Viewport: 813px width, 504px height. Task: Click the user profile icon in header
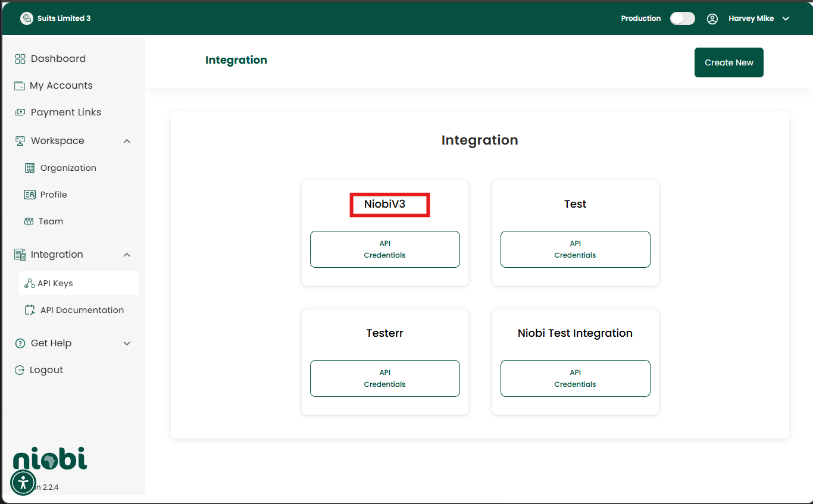(x=712, y=18)
